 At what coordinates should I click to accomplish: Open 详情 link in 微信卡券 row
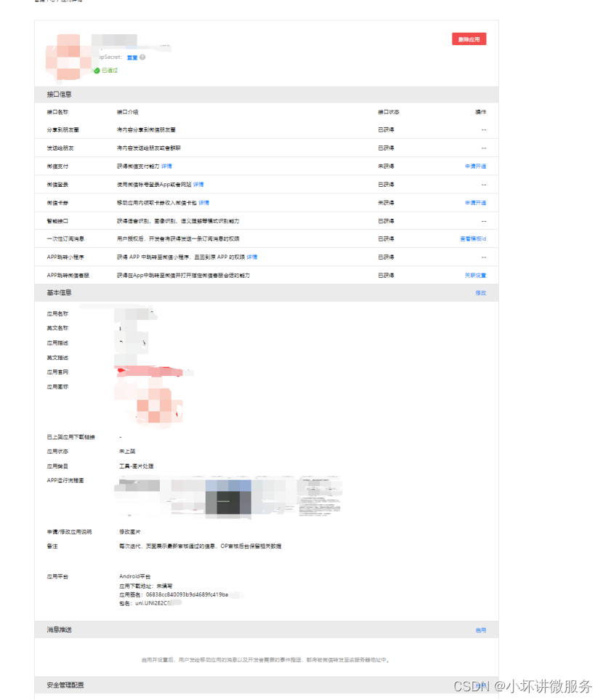[203, 203]
